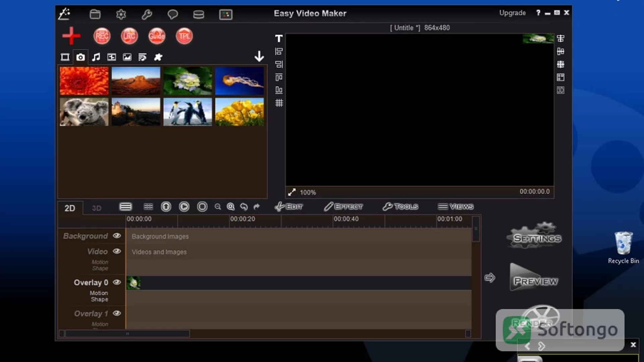Open the Effect menu

[343, 206]
